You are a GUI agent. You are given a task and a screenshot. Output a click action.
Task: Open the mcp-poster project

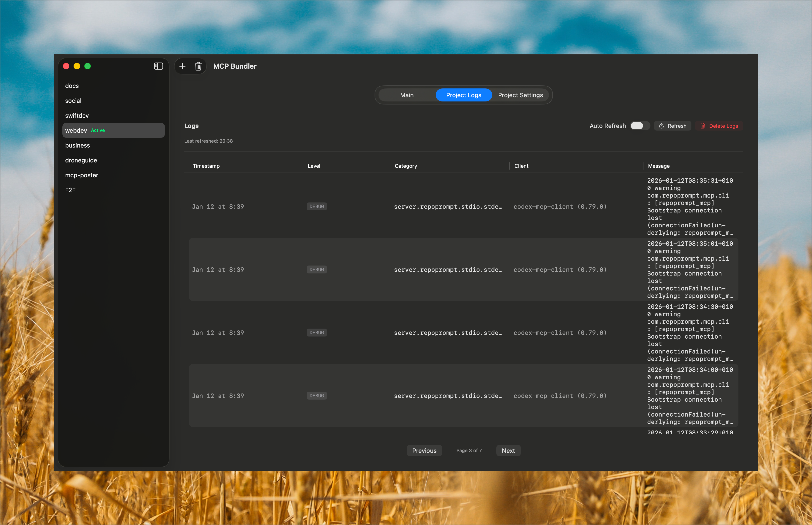[113, 175]
